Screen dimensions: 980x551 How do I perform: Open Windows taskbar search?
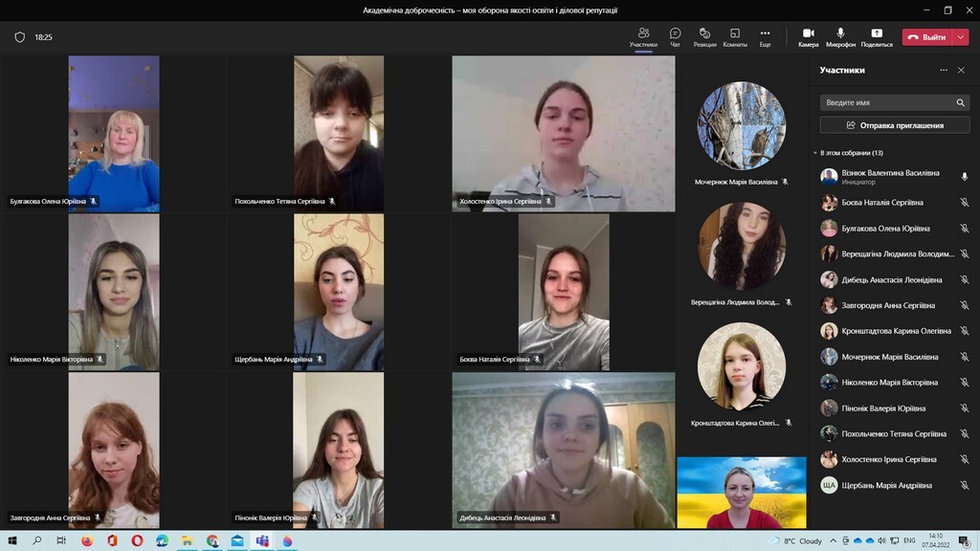coord(37,540)
